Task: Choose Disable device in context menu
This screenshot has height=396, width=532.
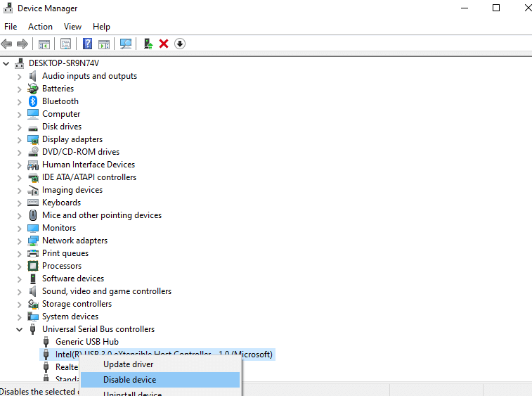Action: click(160, 380)
